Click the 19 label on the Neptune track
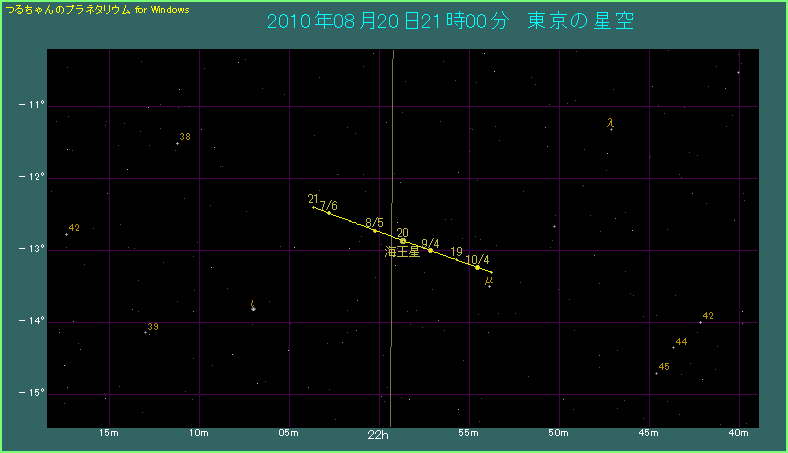Image resolution: width=788 pixels, height=453 pixels. (456, 252)
